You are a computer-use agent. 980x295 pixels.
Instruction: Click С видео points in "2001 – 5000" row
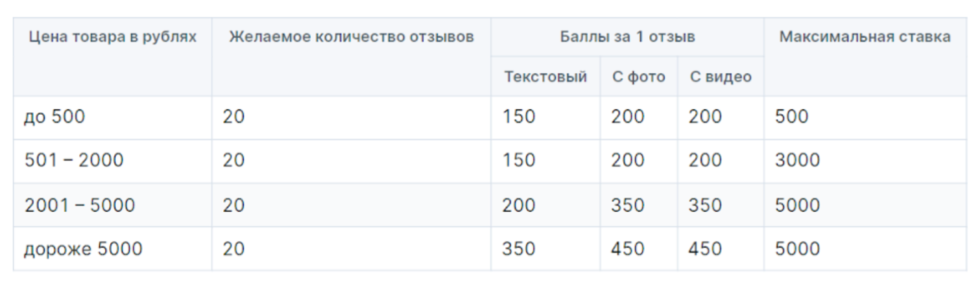click(x=721, y=205)
